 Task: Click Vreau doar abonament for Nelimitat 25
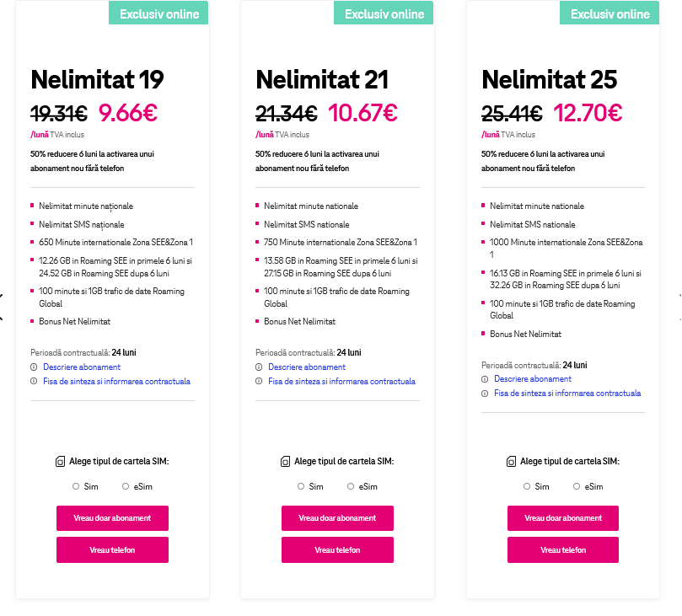pyautogui.click(x=562, y=518)
